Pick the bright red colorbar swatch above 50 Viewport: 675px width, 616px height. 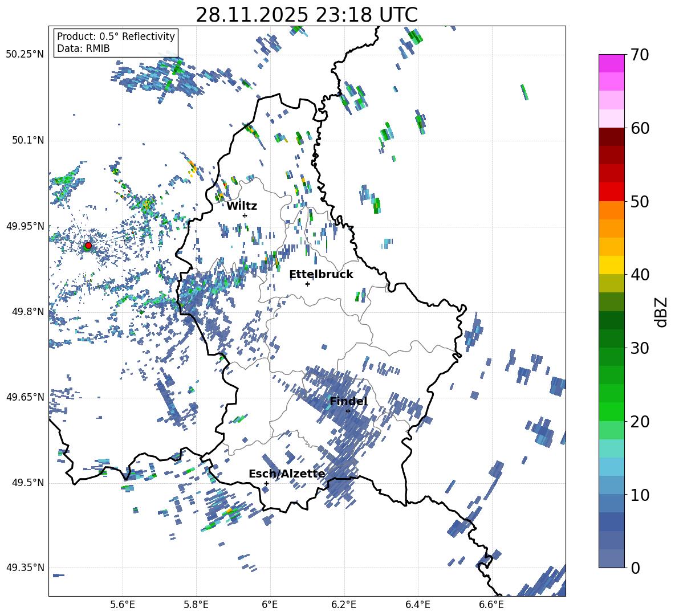(611, 191)
